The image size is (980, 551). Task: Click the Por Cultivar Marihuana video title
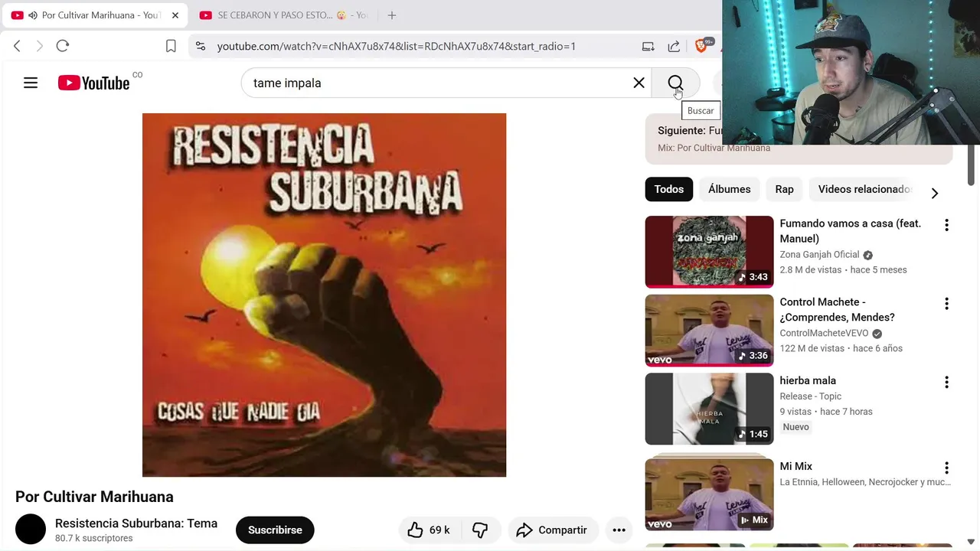(94, 497)
